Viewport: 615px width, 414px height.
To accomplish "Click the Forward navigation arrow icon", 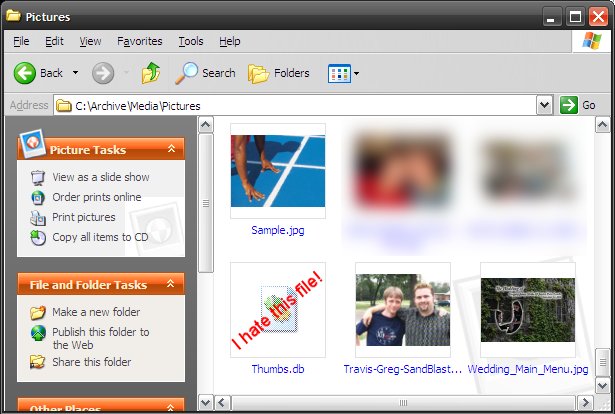I will point(102,73).
